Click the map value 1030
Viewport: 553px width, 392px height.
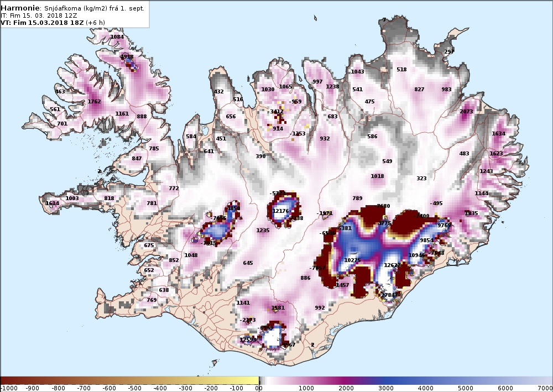point(268,89)
